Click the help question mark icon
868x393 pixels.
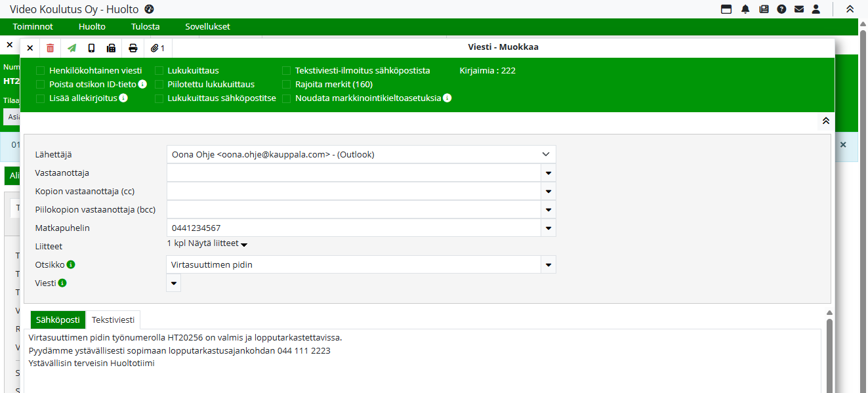click(781, 9)
